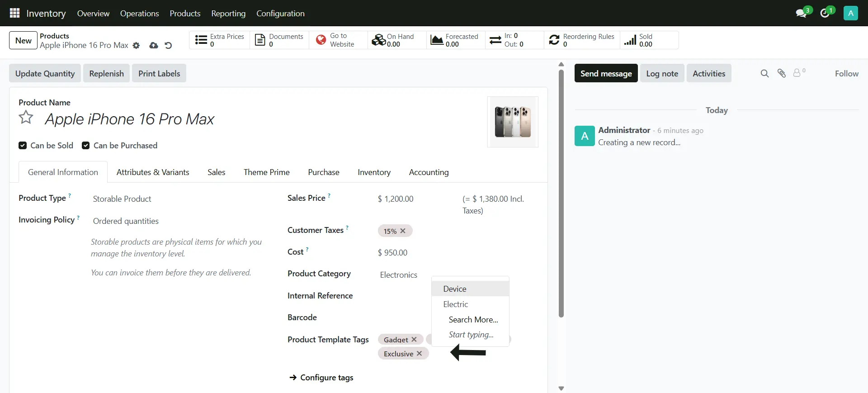Remove the 15% customer tax tag
Image resolution: width=868 pixels, height=393 pixels.
coord(403,231)
